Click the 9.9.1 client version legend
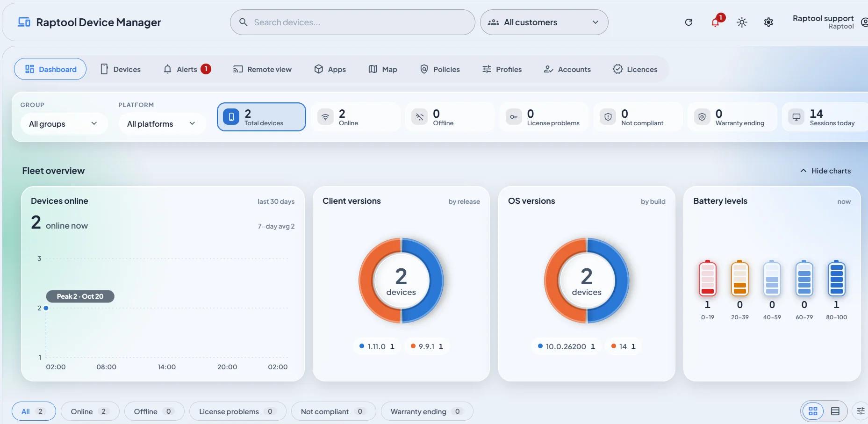The width and height of the screenshot is (868, 424). pos(427,346)
